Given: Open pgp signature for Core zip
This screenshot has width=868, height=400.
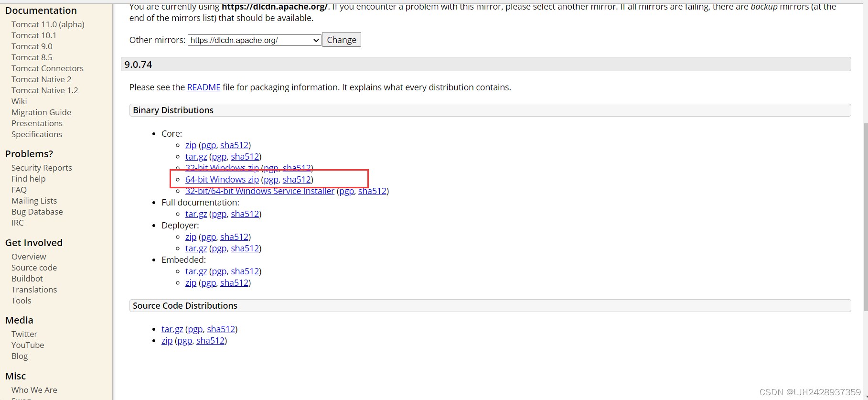Looking at the screenshot, I should click(208, 145).
